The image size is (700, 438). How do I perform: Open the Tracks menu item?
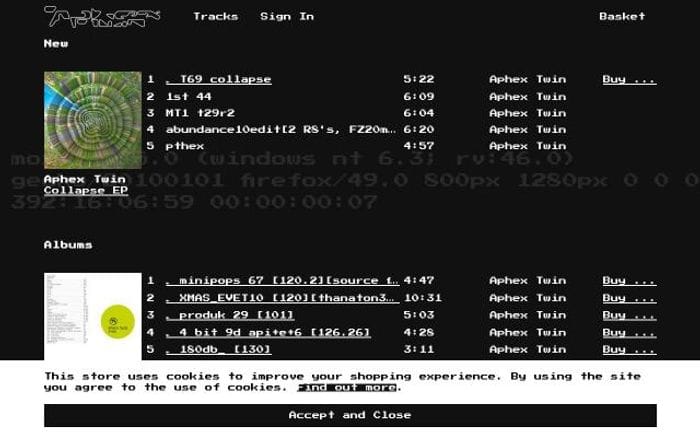click(216, 17)
